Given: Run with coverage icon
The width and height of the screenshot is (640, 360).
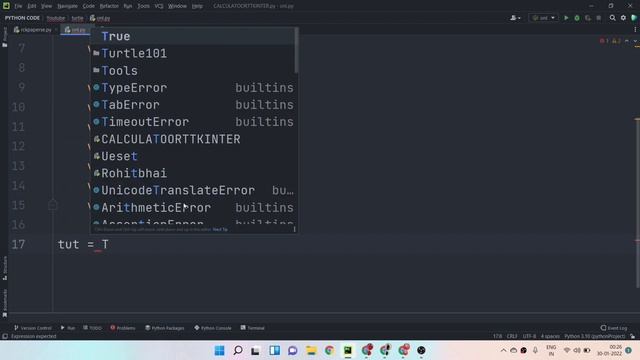Looking at the screenshot, I should coord(588,18).
